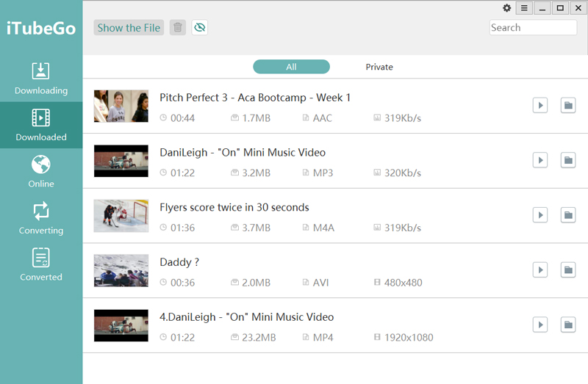Play the Daddy ? AVI video

pos(540,269)
